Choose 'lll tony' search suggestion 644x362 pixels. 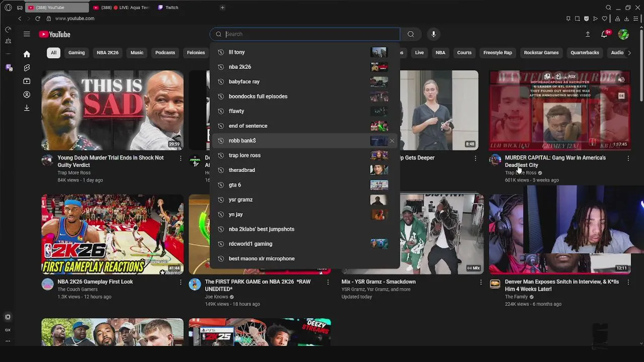click(x=304, y=52)
